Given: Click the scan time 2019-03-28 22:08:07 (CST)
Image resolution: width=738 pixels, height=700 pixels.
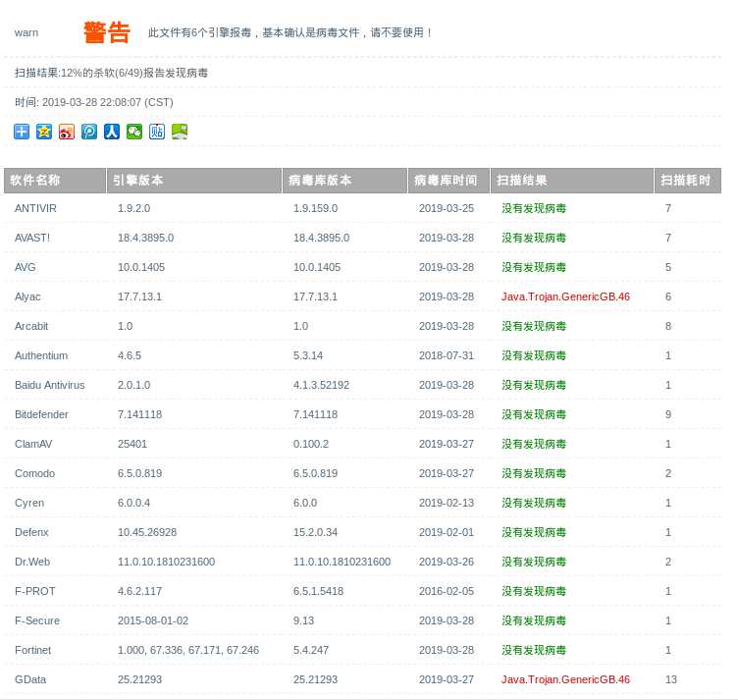Looking at the screenshot, I should 108,102.
